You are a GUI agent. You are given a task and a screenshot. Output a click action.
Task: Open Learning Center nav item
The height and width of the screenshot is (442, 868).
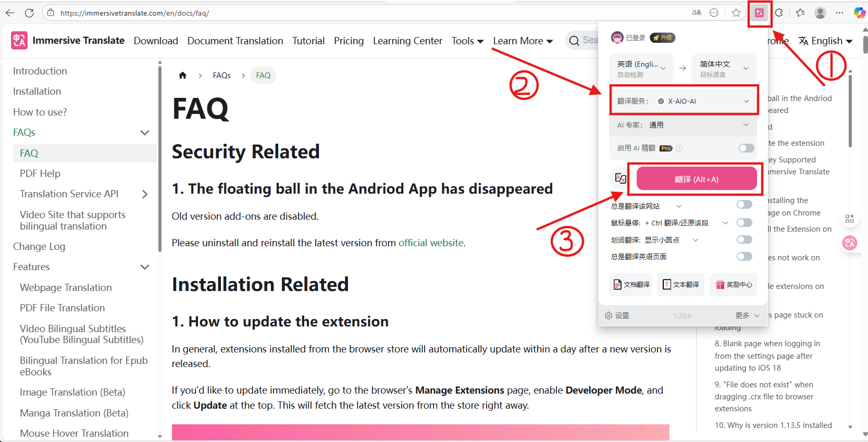(x=407, y=41)
